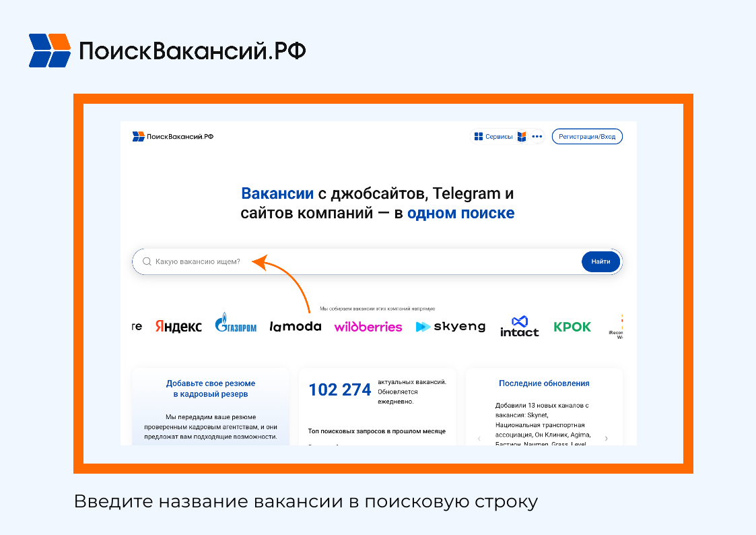Open 'Добавьте свое резюме в кадровый резерв' link
756x535 pixels.
211,388
